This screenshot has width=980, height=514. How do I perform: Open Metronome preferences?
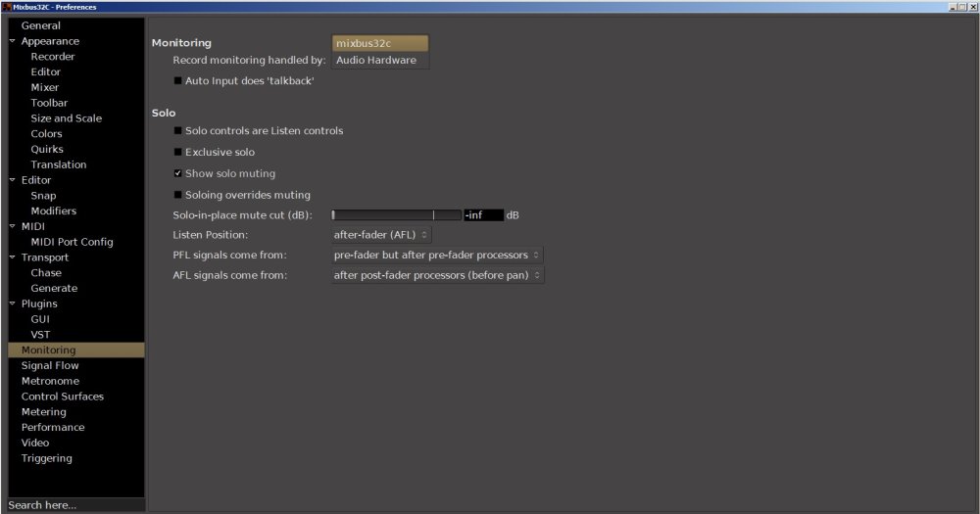tap(50, 381)
